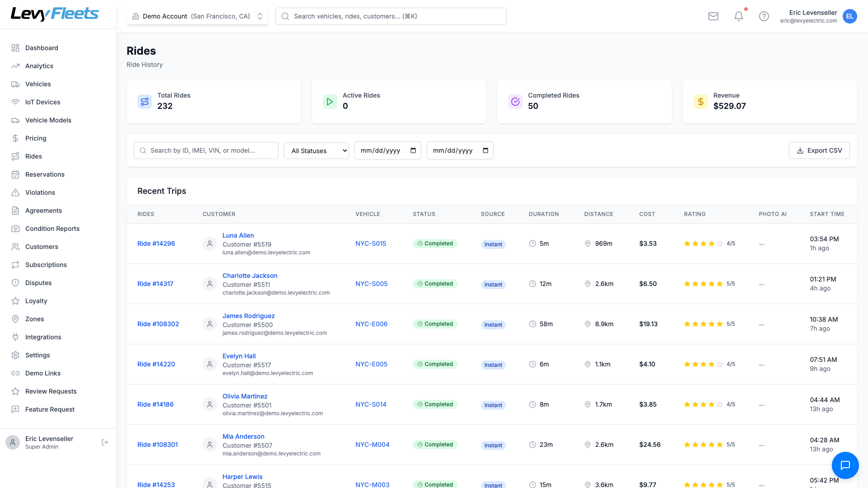Viewport: 868px width, 488px height.
Task: Navigate to Violations page
Action: [x=40, y=192]
